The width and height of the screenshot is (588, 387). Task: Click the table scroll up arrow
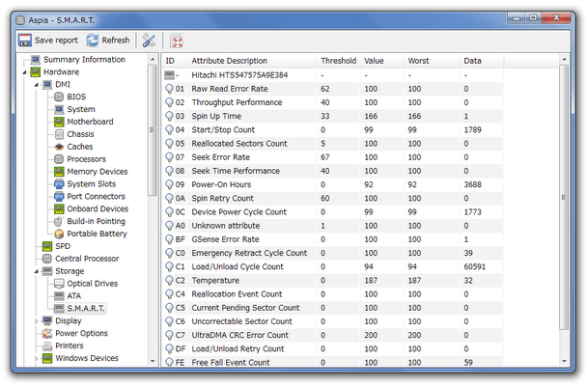pyautogui.click(x=564, y=59)
